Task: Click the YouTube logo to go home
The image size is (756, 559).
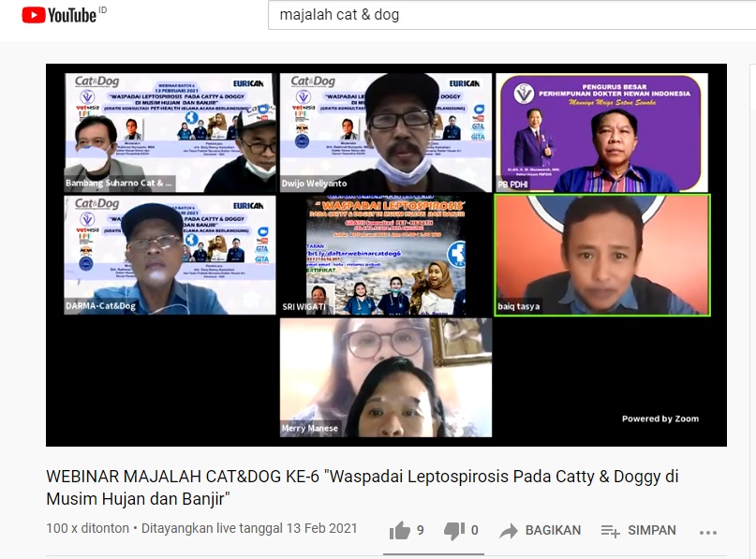Action: [59, 15]
